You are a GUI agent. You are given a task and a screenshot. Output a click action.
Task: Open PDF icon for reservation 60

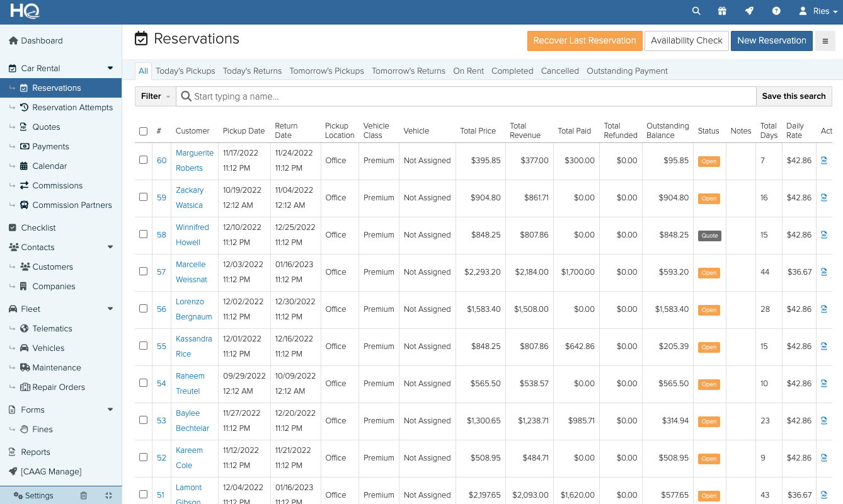click(824, 161)
